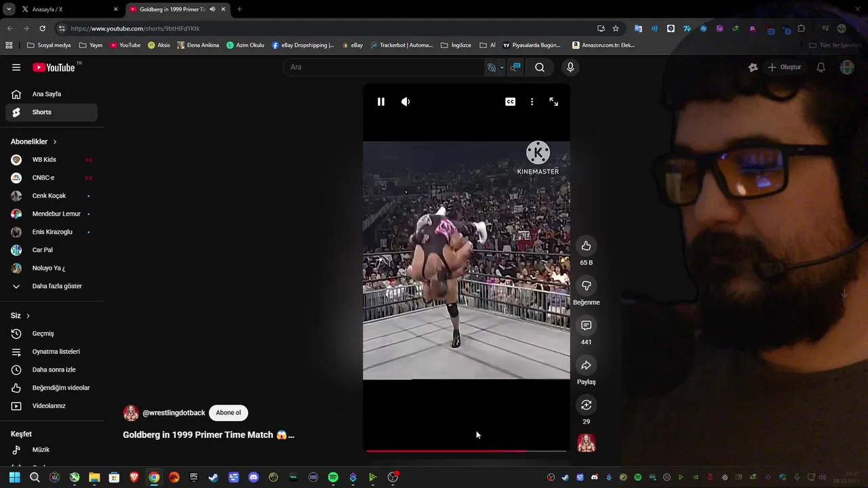
Task: Open CNBC-e subscription channel
Action: click(52, 178)
